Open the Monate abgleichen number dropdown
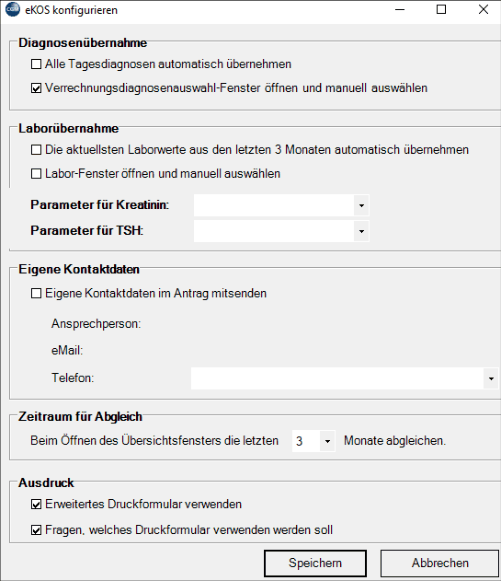501x581 pixels. (328, 441)
